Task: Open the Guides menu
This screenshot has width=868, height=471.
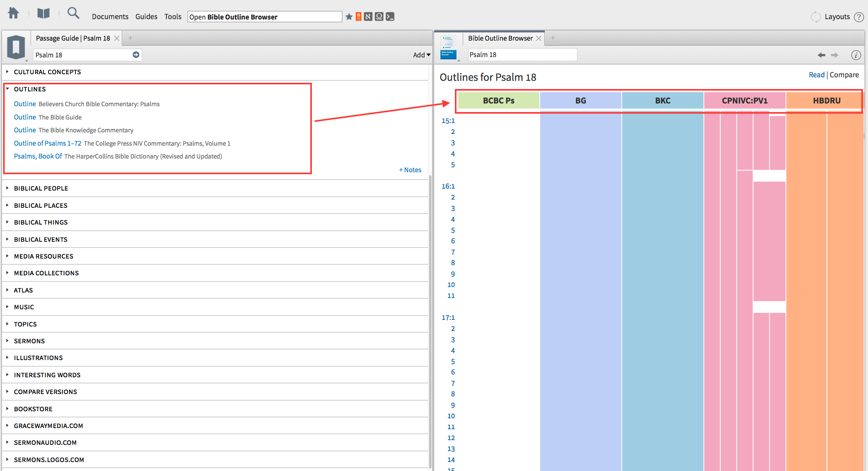Action: point(146,16)
